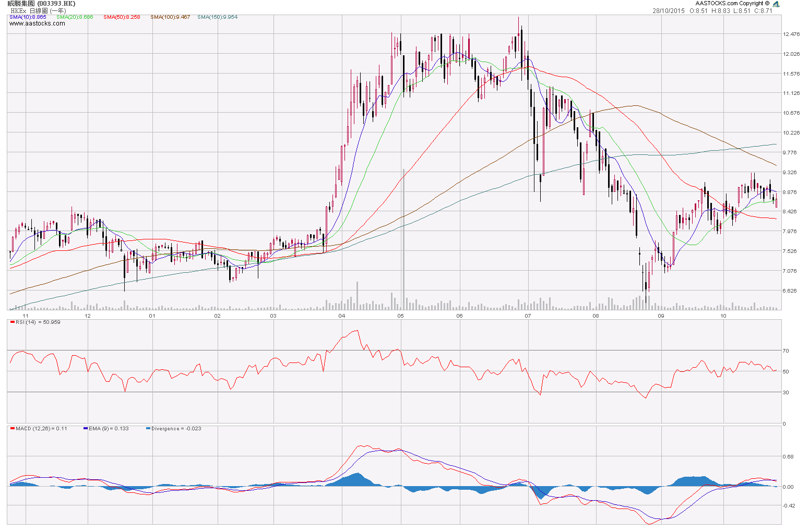Click the RSI 30 level label
809x532 pixels.
pos(786,393)
